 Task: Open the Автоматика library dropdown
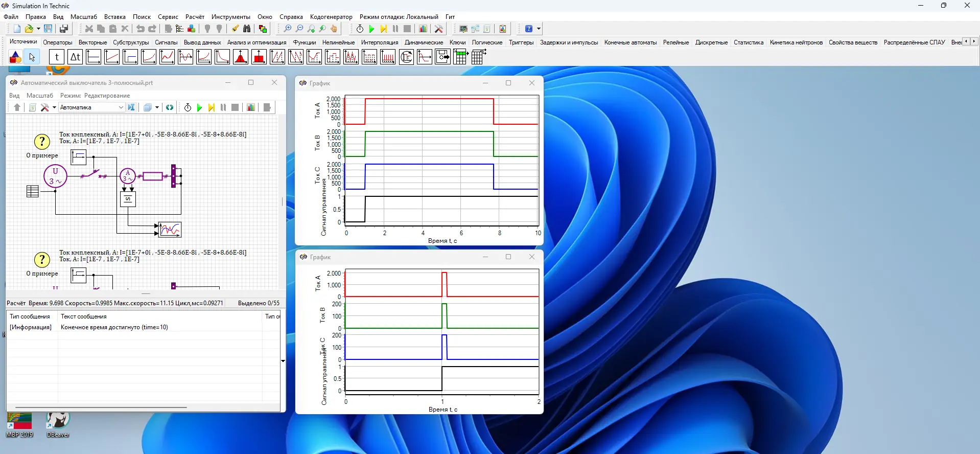click(x=121, y=107)
